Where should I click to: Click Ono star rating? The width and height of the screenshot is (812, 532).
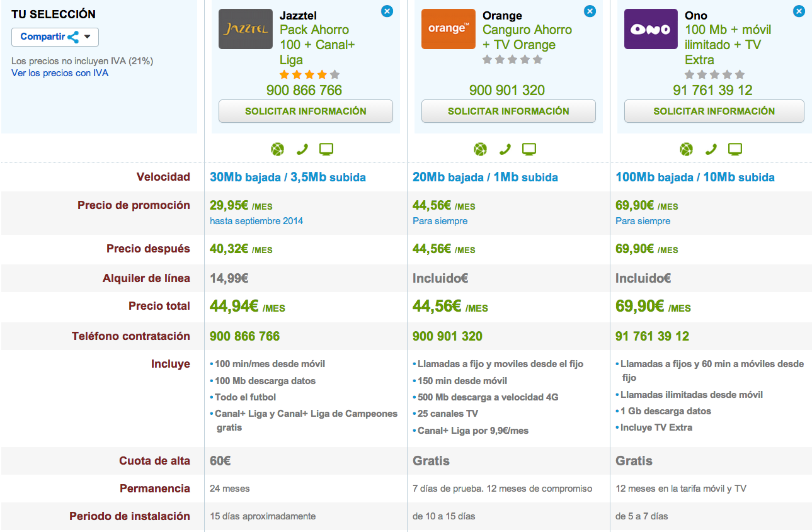point(715,74)
